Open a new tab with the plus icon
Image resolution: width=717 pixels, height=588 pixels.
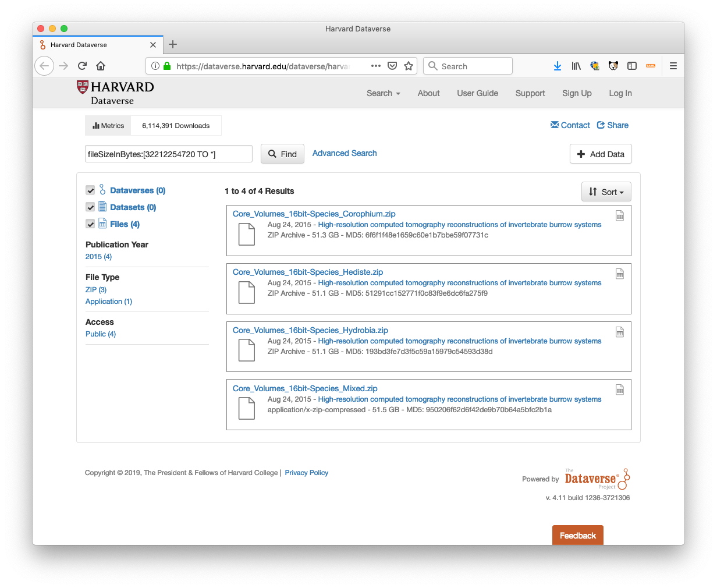click(x=173, y=44)
